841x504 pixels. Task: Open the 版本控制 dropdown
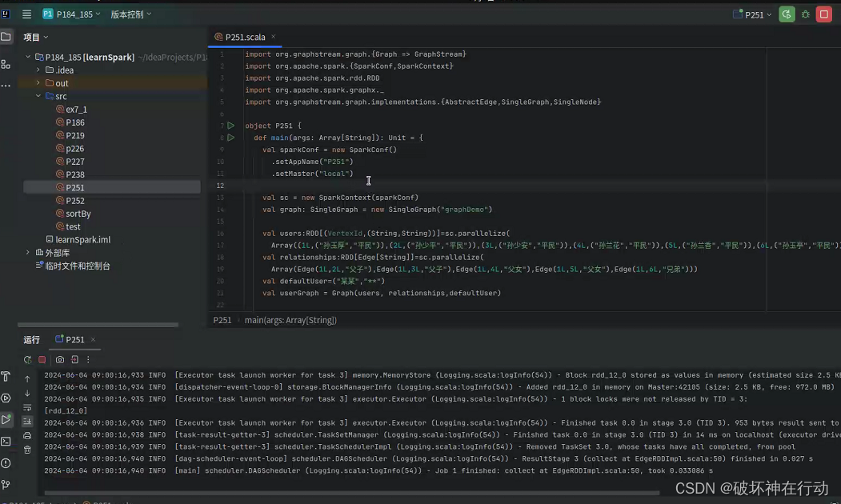pyautogui.click(x=131, y=14)
